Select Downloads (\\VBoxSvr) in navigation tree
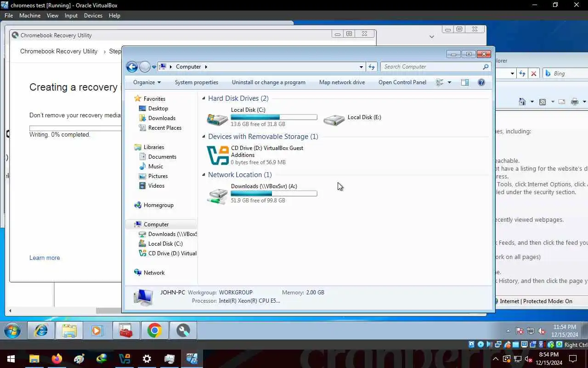The image size is (588, 368). pyautogui.click(x=172, y=234)
